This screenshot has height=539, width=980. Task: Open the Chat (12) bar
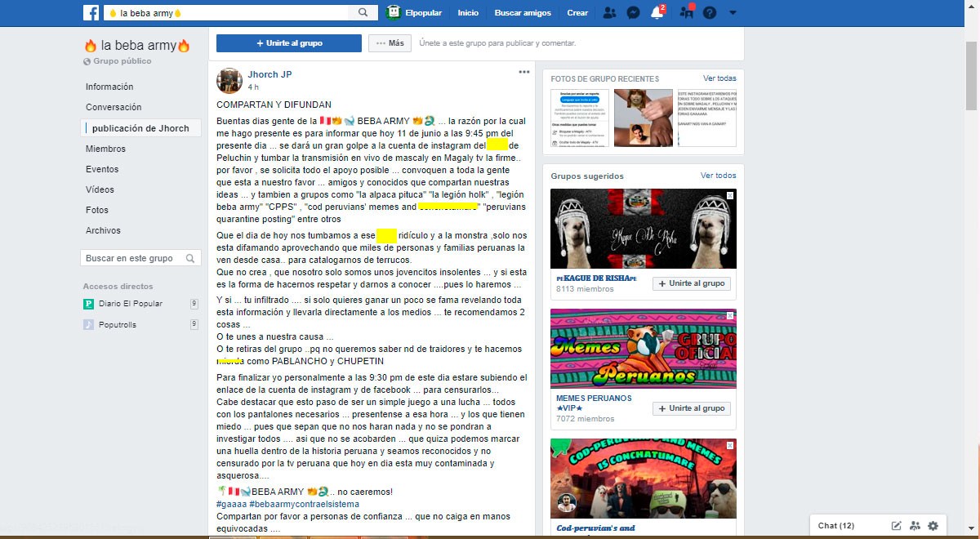836,526
